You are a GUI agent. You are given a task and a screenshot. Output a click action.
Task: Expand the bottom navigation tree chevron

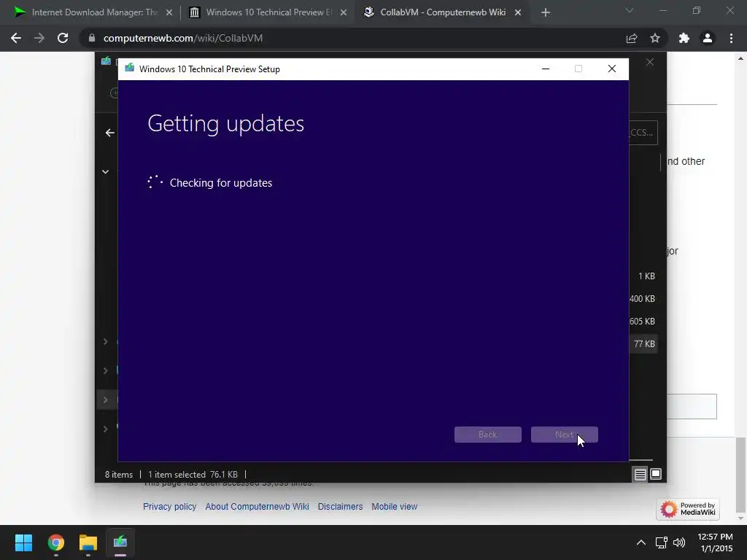coord(105,429)
